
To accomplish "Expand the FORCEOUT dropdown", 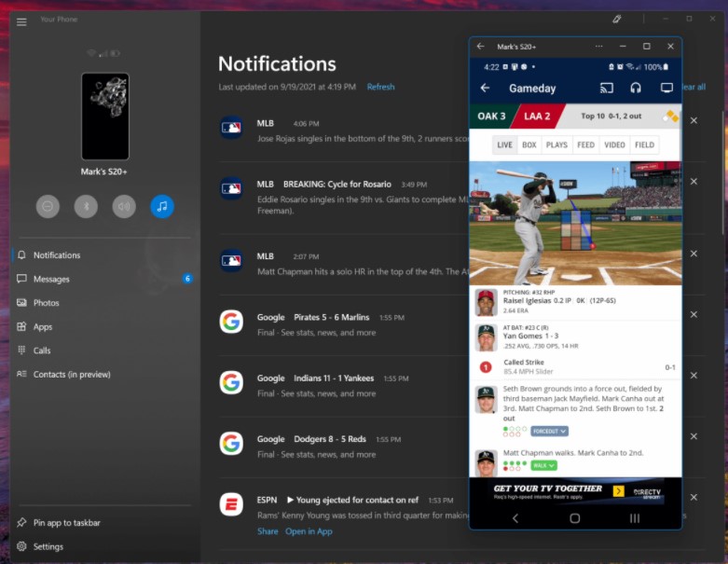I will 549,432.
